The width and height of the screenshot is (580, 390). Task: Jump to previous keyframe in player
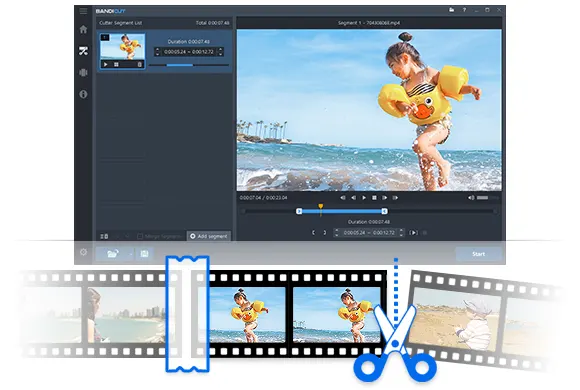click(343, 198)
